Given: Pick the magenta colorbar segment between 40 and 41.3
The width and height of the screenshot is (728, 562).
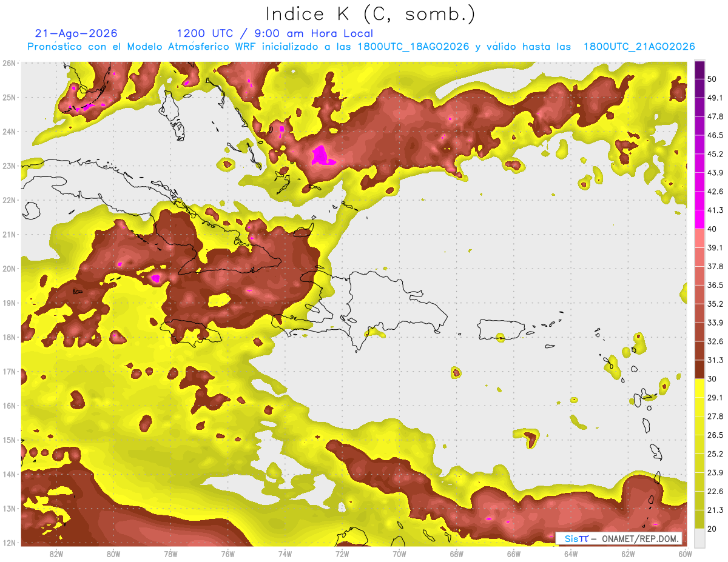Looking at the screenshot, I should pyautogui.click(x=699, y=219).
